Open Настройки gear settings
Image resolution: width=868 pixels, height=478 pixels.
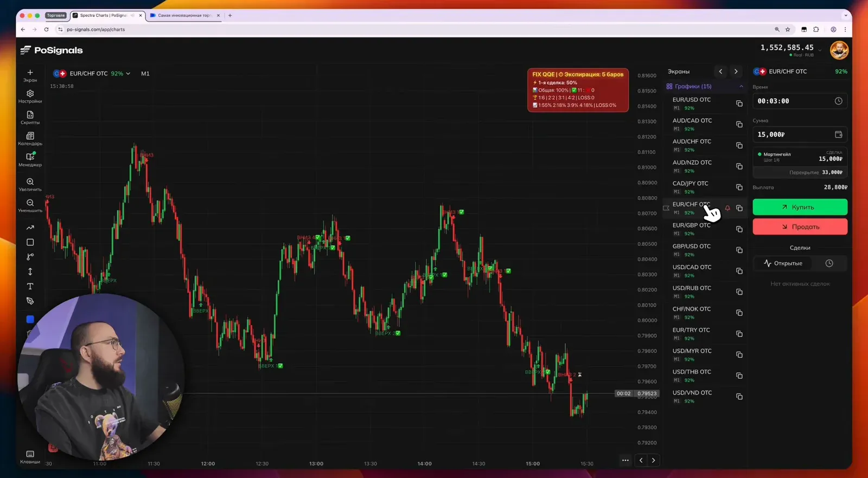coord(30,96)
